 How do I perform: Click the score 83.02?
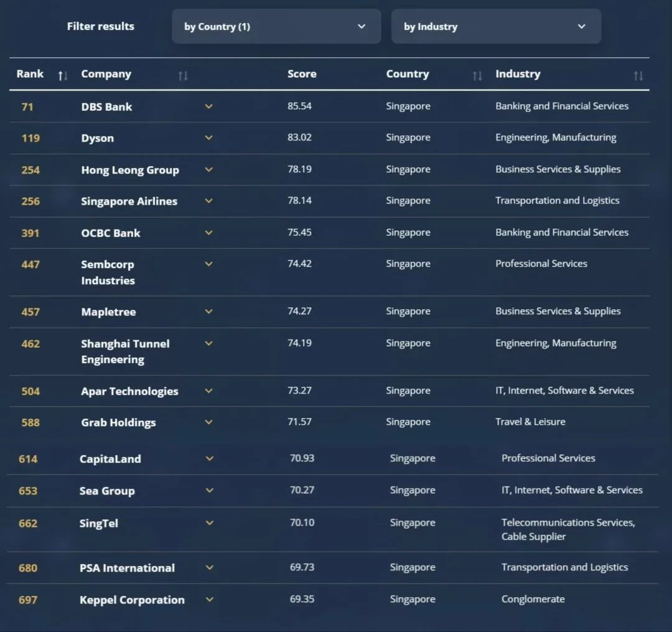[299, 137]
